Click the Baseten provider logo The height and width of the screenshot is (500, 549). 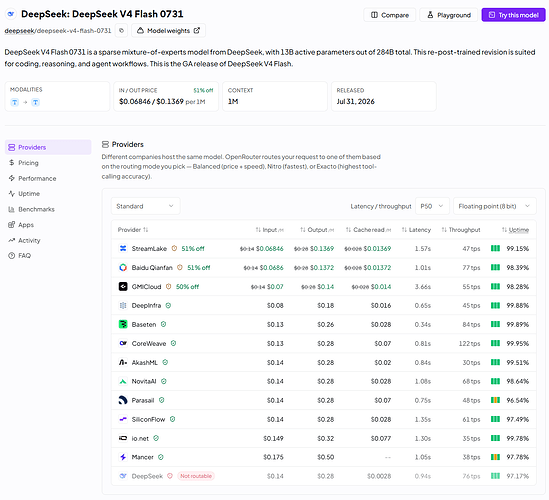coord(123,324)
